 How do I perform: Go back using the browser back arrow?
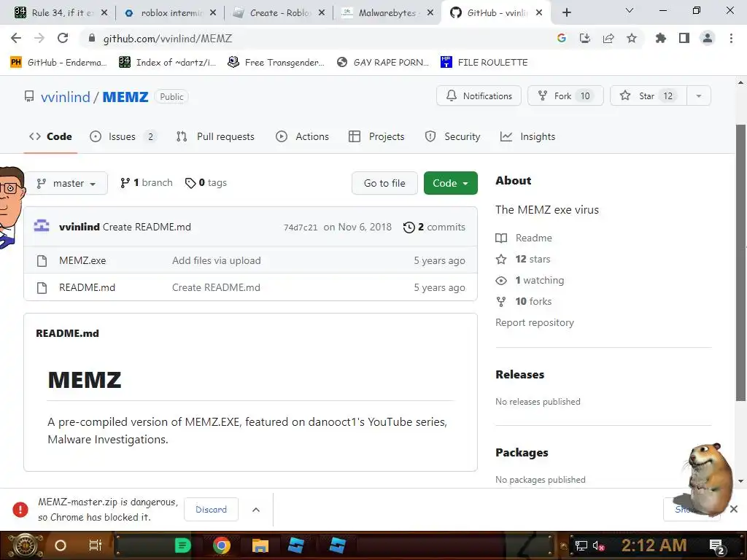pyautogui.click(x=16, y=38)
